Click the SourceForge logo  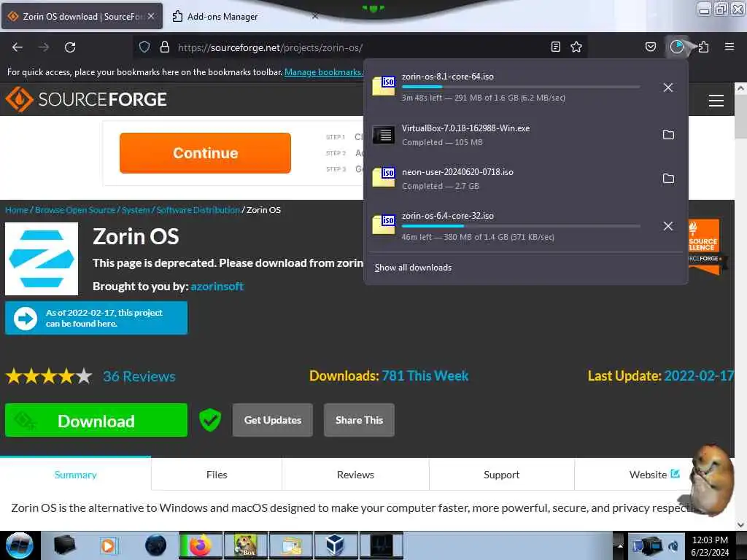(86, 99)
